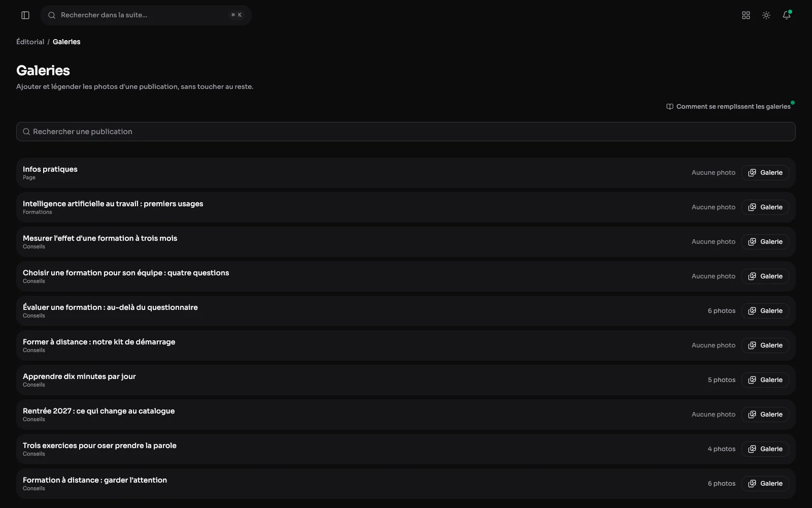
Task: Open Galerie for Rentrée 2027 row
Action: tap(765, 415)
